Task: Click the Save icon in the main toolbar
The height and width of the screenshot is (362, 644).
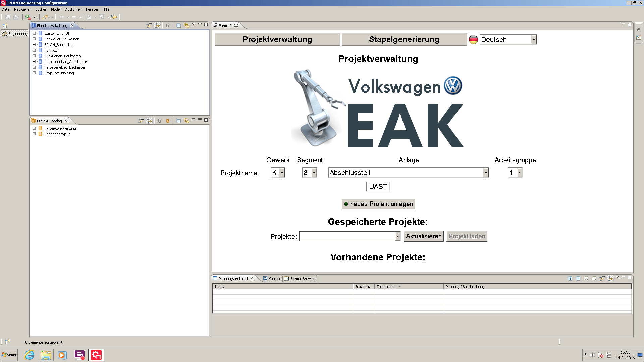Action: 8,17
